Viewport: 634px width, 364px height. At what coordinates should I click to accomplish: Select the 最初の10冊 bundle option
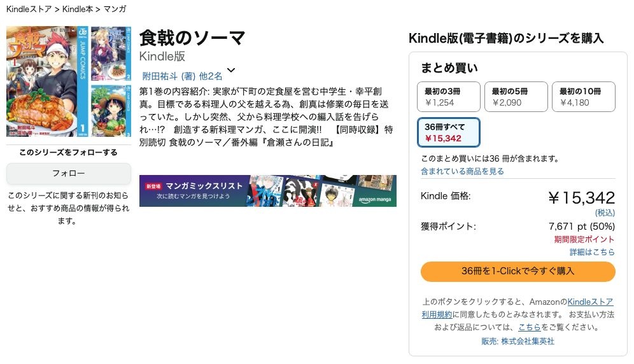584,97
